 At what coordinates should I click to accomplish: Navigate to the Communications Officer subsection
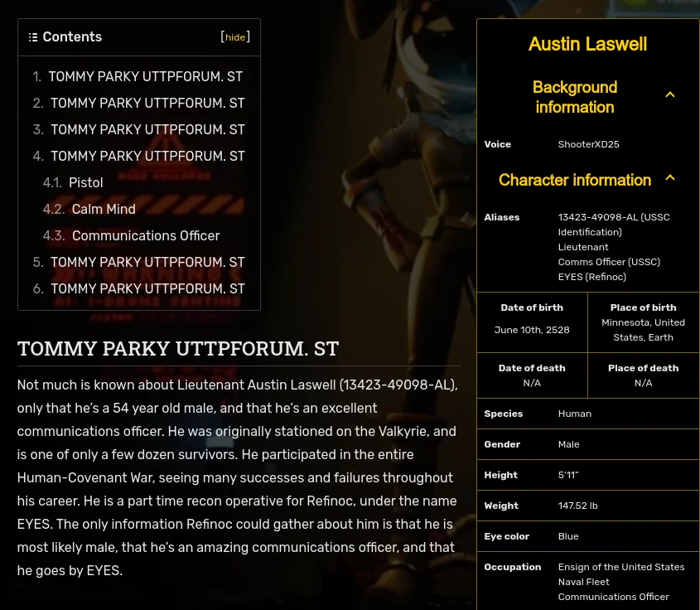(146, 235)
